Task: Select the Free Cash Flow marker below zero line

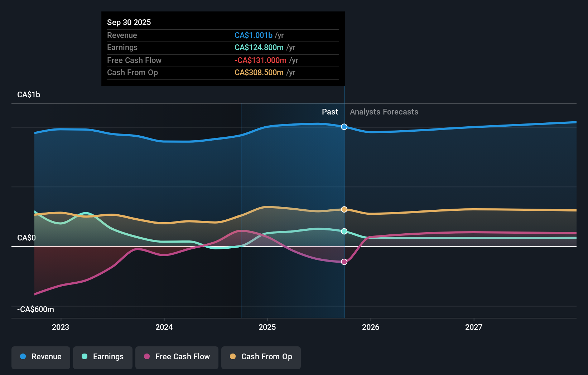Action: coord(344,262)
